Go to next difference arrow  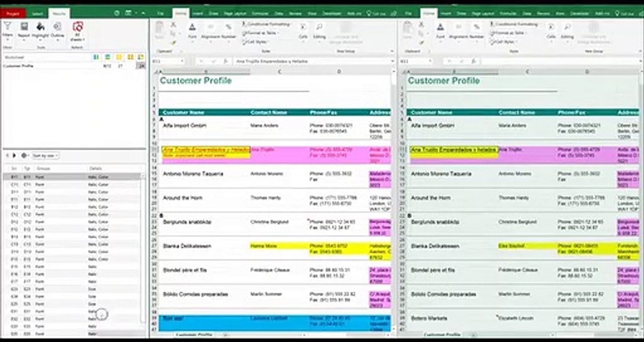[x=14, y=155]
